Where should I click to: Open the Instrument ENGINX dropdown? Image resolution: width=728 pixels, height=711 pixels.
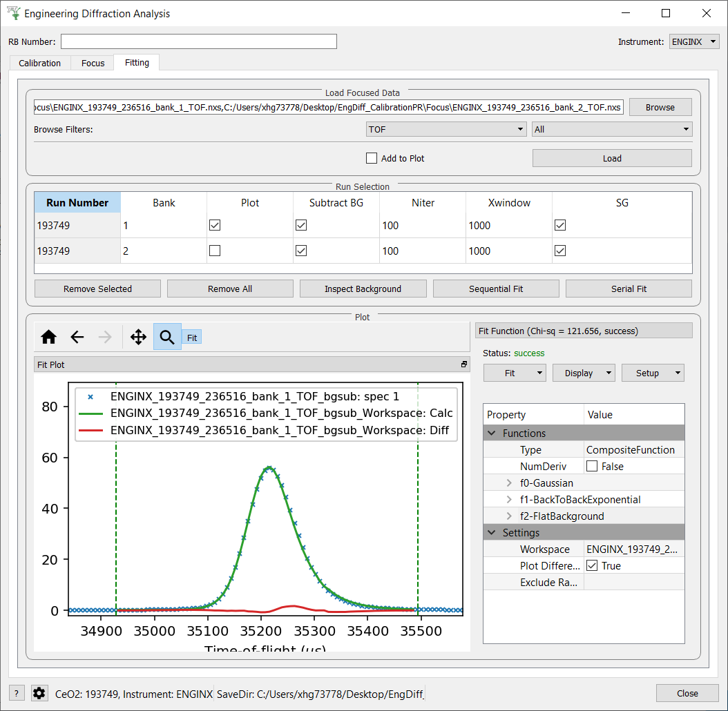pyautogui.click(x=694, y=42)
